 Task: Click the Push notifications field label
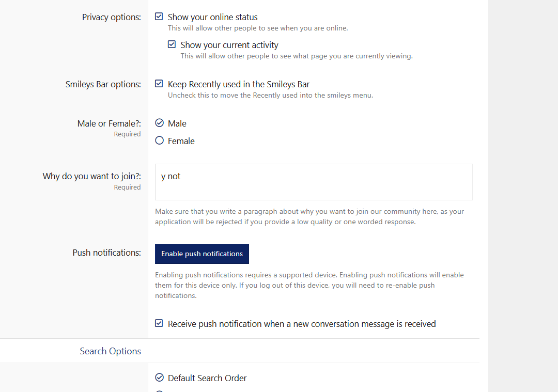pyautogui.click(x=107, y=253)
